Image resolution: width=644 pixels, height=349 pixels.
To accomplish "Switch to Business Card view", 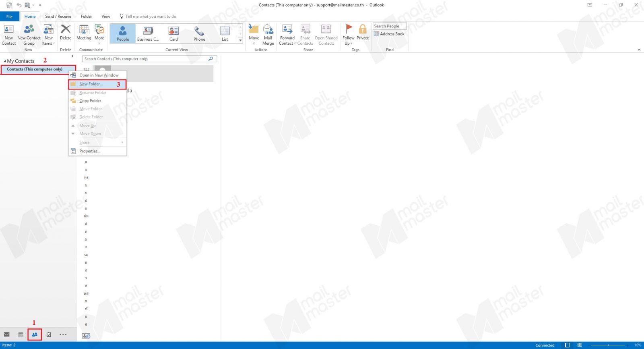I will point(148,33).
